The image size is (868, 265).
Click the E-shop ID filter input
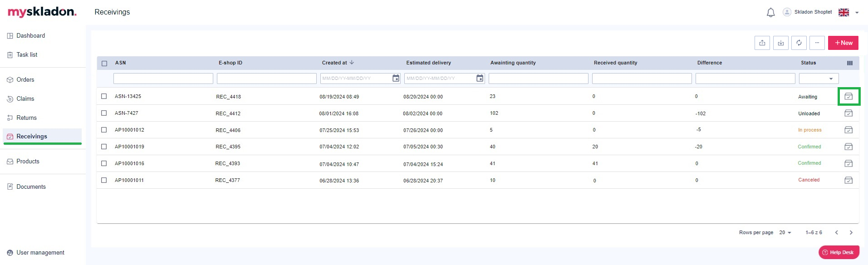[x=267, y=79]
